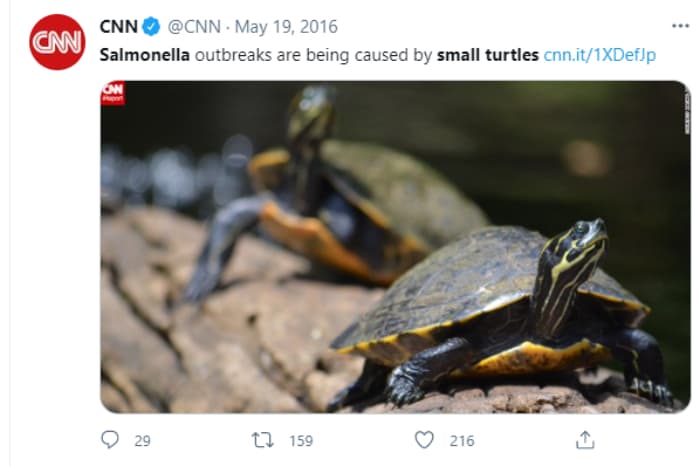Open the tweet's three-dot more menu
Image resolution: width=700 pixels, height=466 pixels.
680,25
